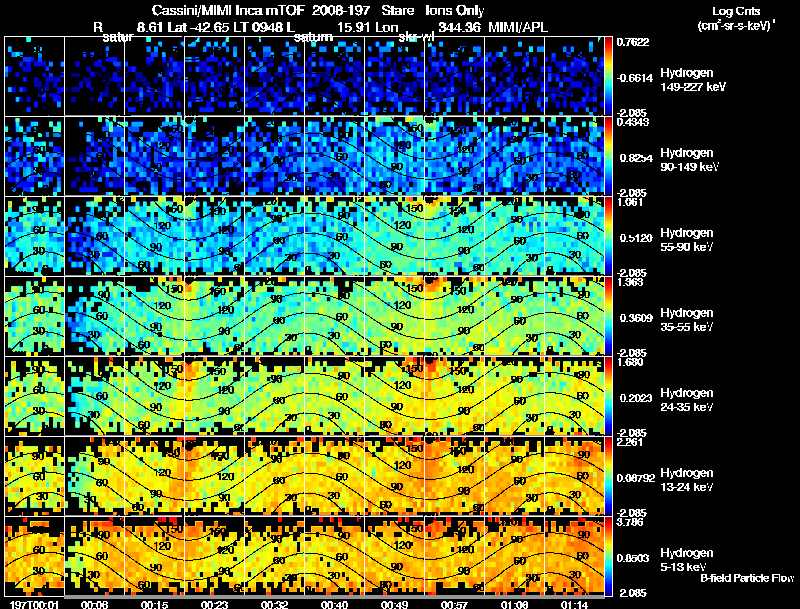
Task: Select the 'Hydrogen 24-35 keV' row label
Action: [687, 400]
